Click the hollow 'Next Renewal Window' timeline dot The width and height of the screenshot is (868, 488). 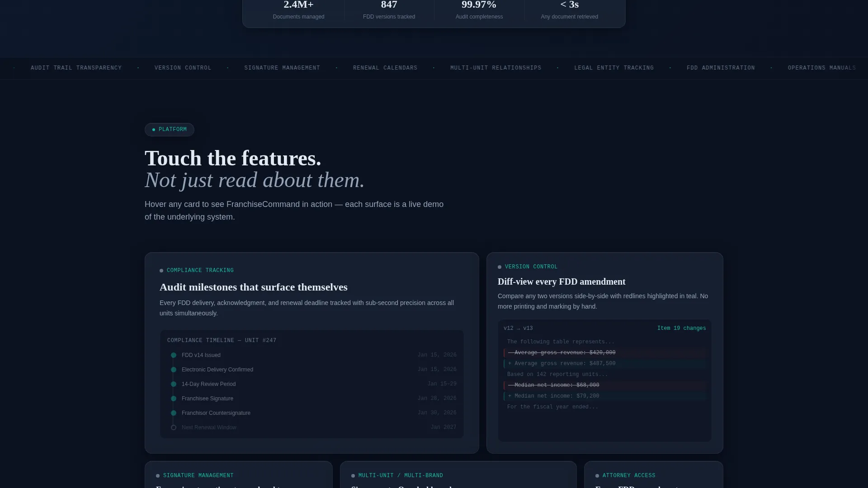pos(174,427)
